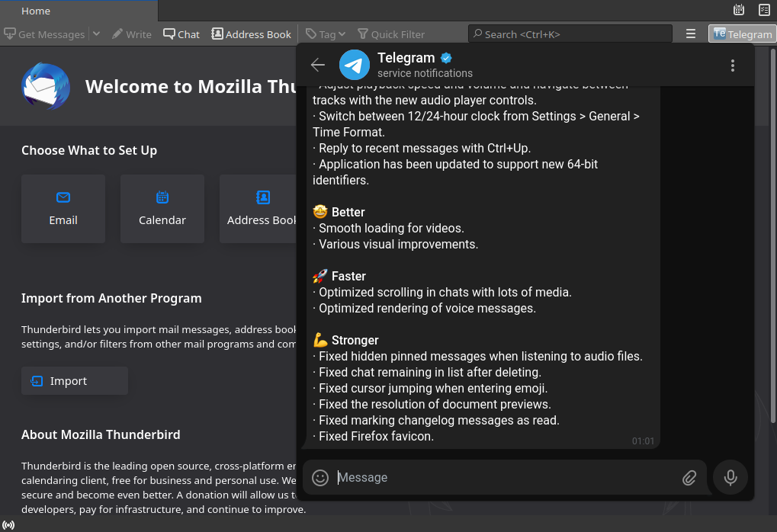This screenshot has width=777, height=532.
Task: Click the "Better" heading in changelog
Action: pos(348,213)
